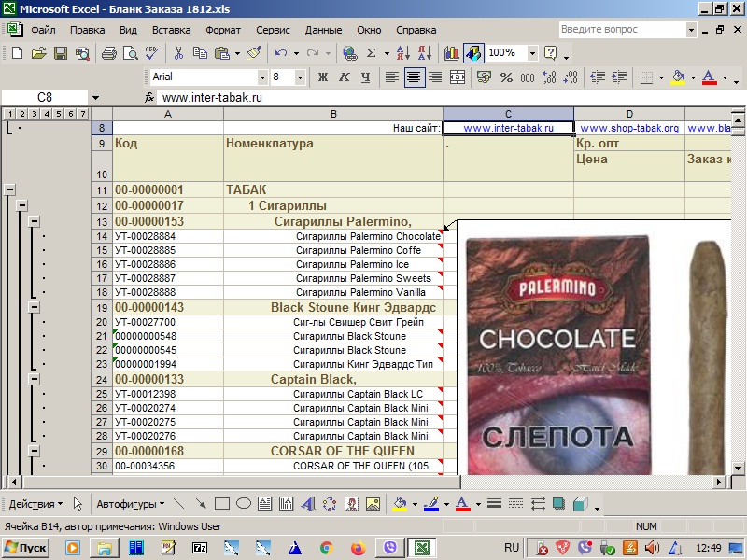Click the Save icon in the toolbar
Viewport: 747px width, 560px height.
point(59,53)
